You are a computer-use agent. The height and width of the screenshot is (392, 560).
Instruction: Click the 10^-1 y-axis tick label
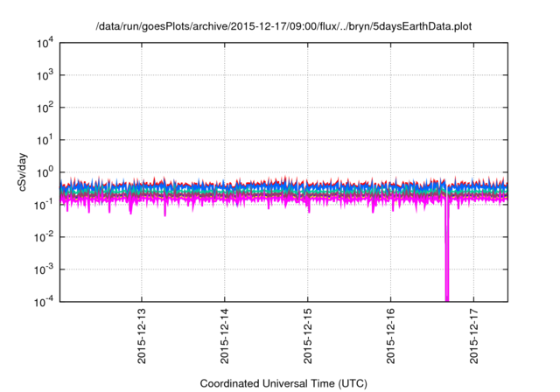point(44,206)
